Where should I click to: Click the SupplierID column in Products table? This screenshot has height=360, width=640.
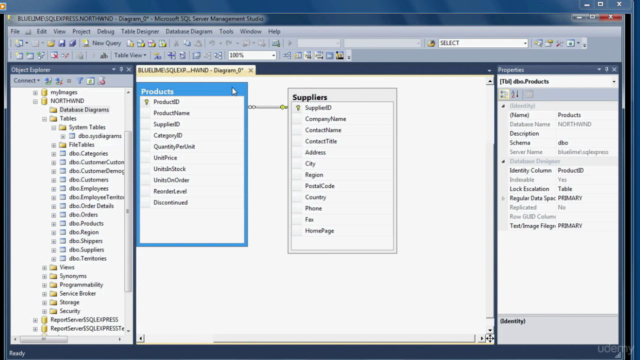point(167,124)
